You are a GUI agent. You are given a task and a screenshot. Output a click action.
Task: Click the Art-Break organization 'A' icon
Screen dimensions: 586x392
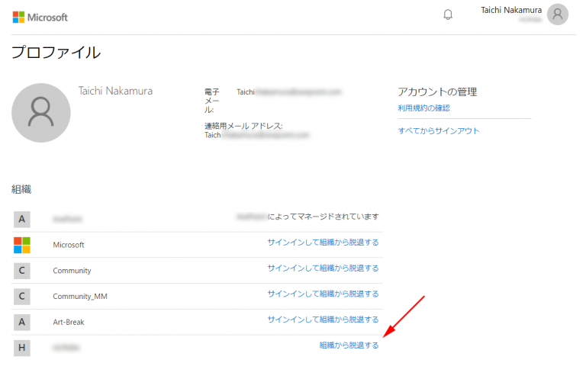(x=22, y=322)
